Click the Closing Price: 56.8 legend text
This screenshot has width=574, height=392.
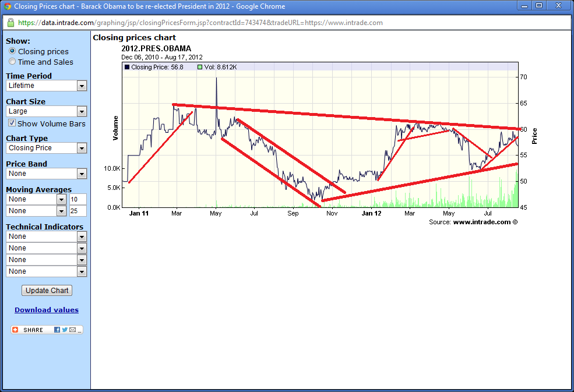pos(157,67)
